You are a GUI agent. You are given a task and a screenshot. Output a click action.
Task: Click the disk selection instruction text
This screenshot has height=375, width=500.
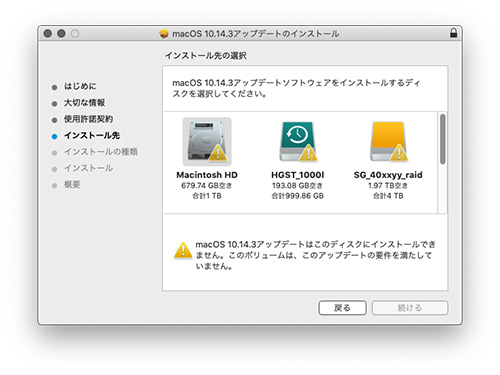tap(296, 88)
